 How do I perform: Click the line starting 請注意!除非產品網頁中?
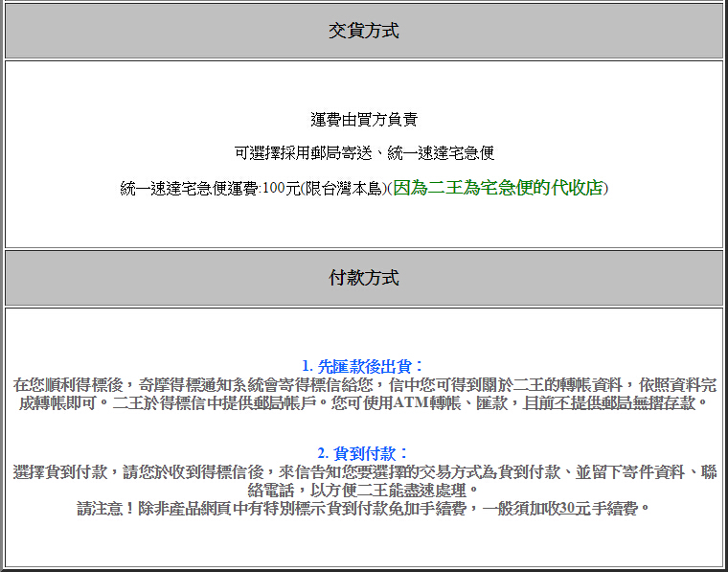364,509
